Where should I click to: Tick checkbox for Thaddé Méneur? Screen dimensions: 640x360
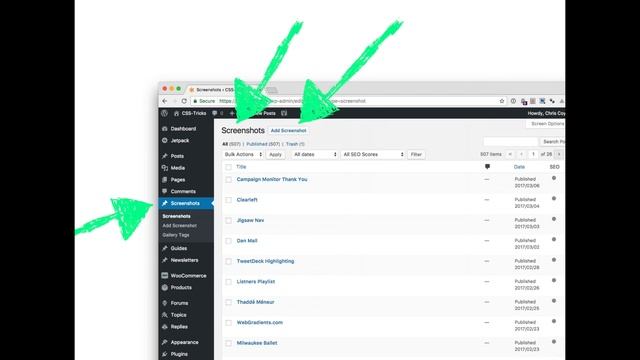[229, 302]
